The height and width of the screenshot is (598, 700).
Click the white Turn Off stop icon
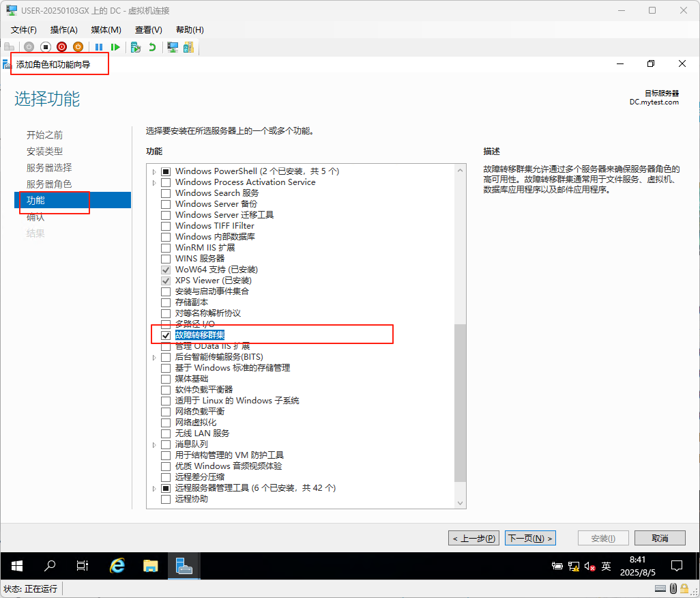[45, 47]
